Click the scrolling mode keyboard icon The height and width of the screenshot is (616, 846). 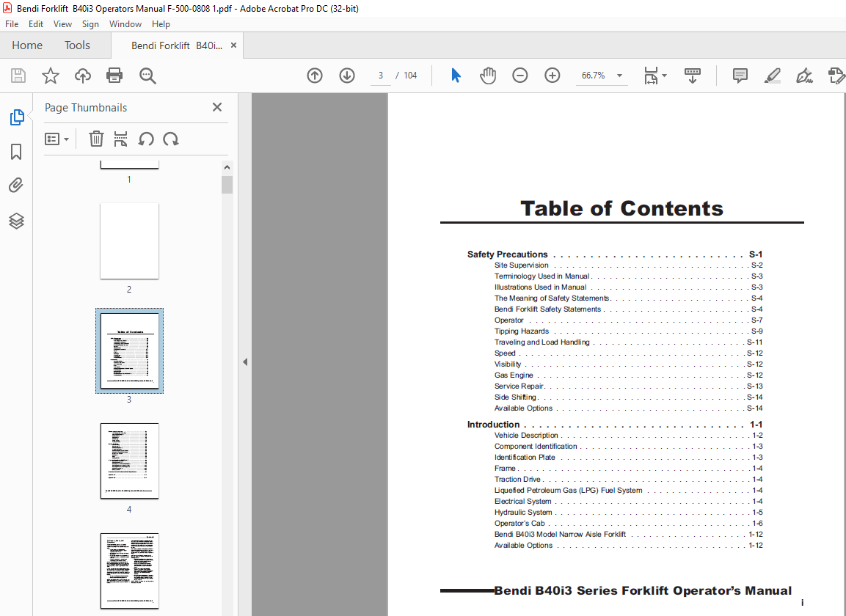click(692, 76)
